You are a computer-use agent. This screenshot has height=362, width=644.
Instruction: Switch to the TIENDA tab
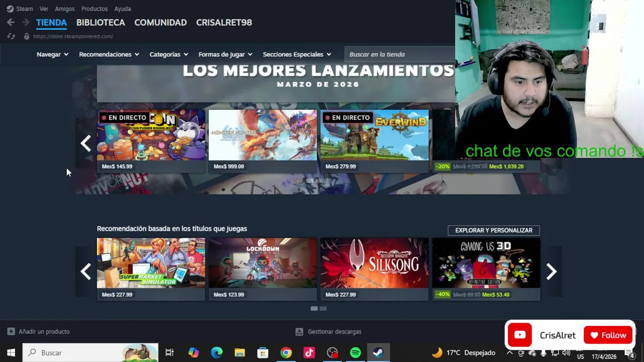click(51, 23)
